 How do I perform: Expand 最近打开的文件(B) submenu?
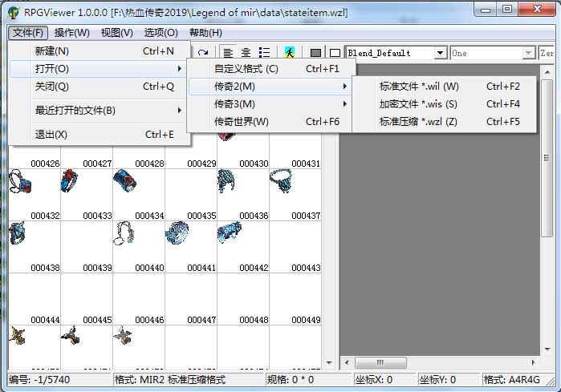pos(99,111)
